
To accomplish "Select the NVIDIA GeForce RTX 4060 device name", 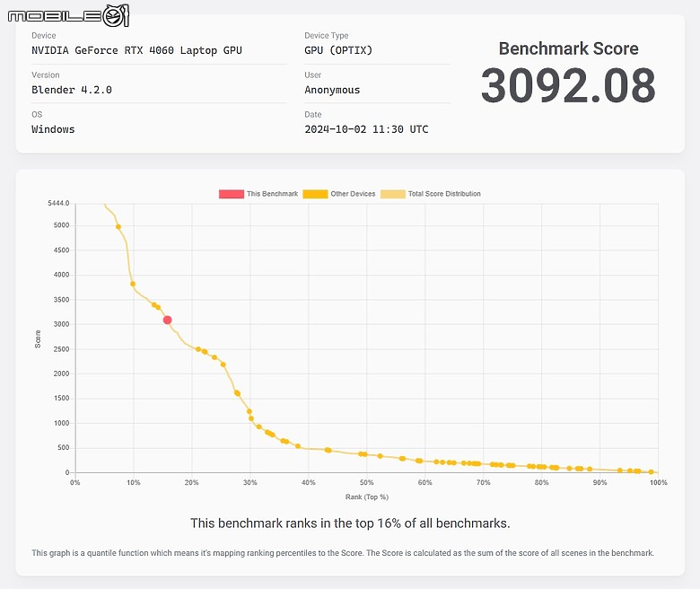I will pyautogui.click(x=136, y=50).
